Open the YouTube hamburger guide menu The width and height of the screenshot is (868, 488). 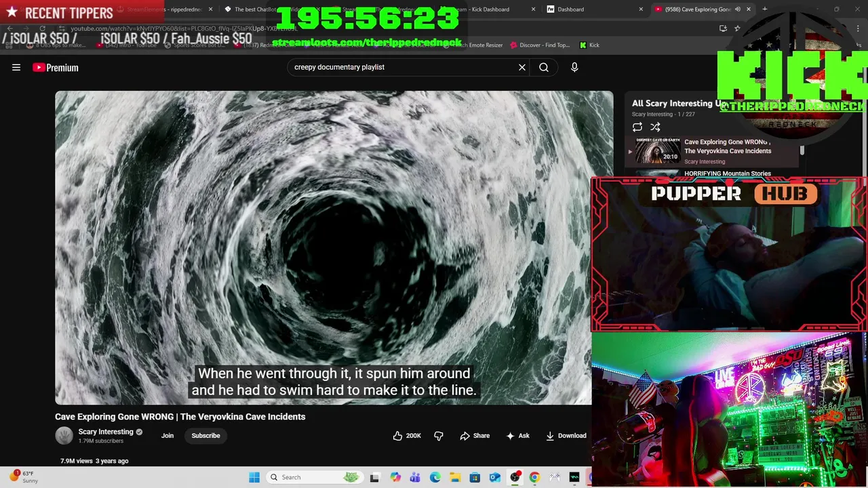(16, 67)
